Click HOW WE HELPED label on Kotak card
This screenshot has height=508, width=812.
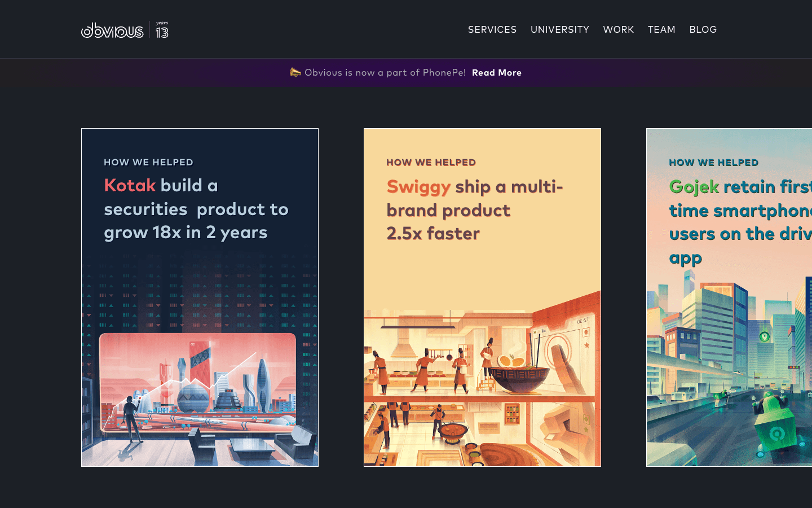[x=148, y=162]
